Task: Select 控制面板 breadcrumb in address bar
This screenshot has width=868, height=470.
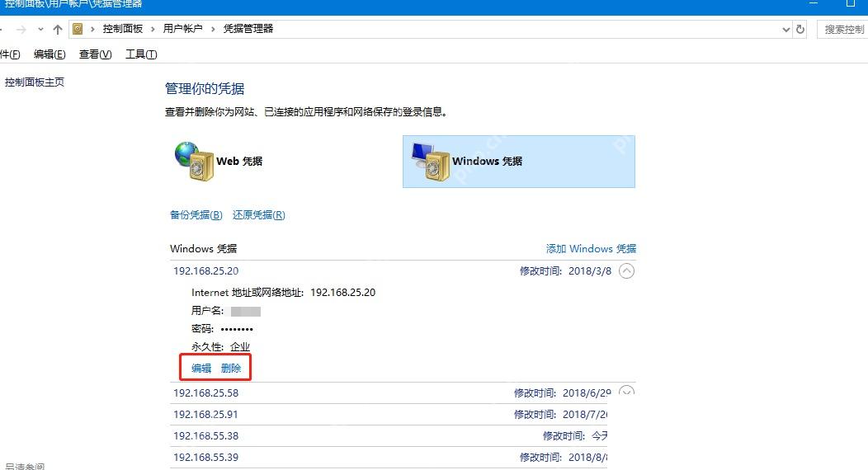Action: pyautogui.click(x=122, y=29)
